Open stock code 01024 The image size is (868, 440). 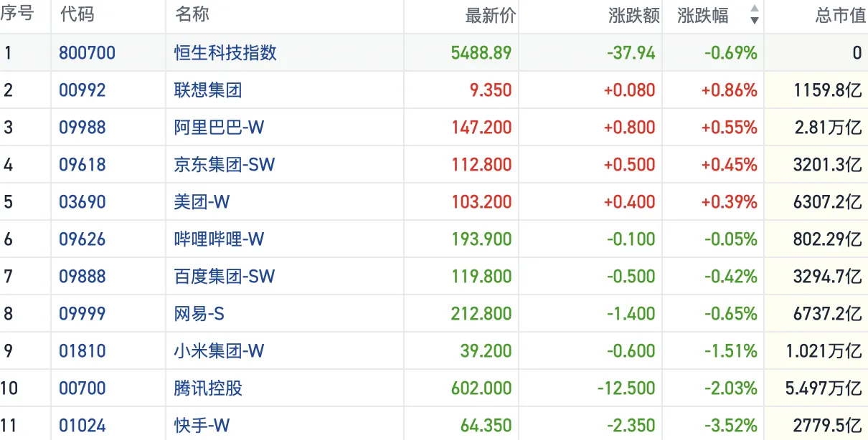coord(82,426)
